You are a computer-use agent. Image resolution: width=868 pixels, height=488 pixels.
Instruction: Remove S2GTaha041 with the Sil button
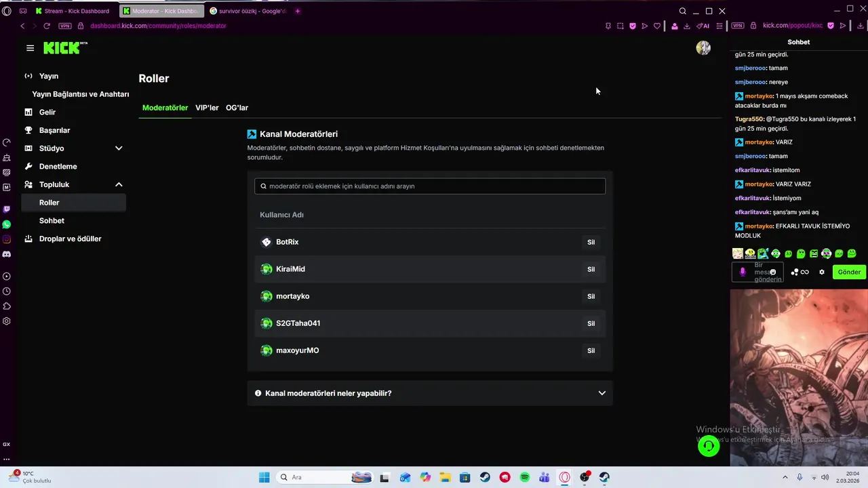pos(591,323)
